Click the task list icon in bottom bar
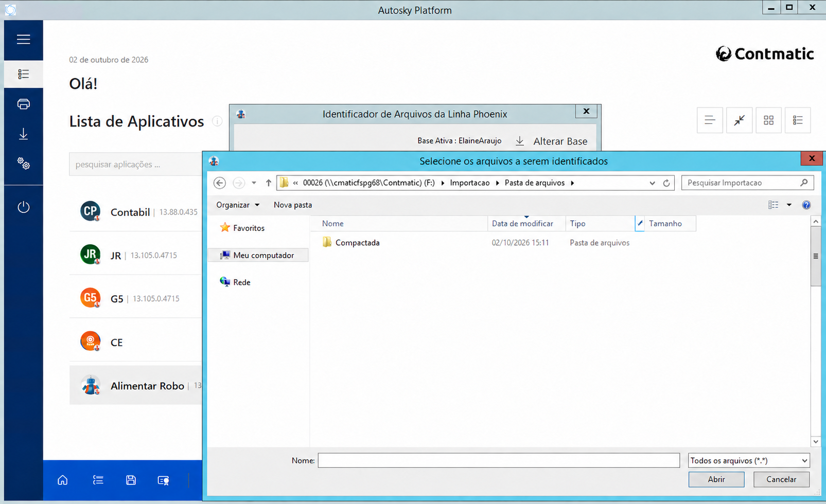The width and height of the screenshot is (826, 504). click(98, 480)
